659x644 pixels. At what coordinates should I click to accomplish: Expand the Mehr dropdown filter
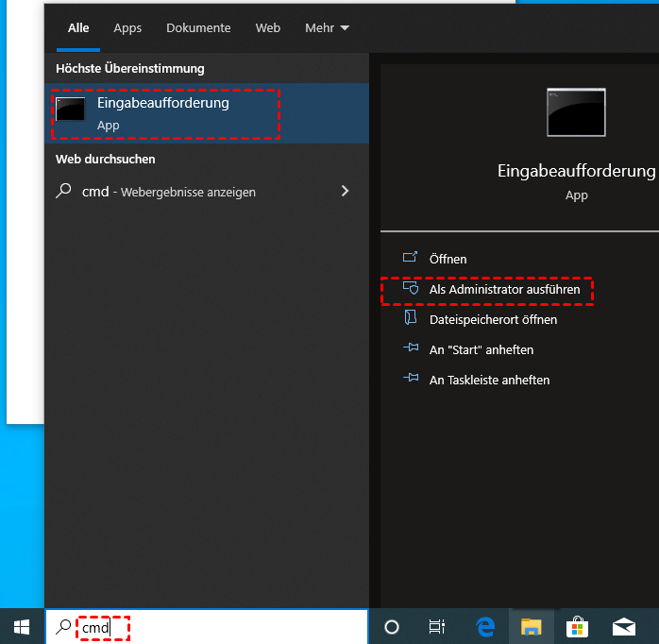point(327,28)
